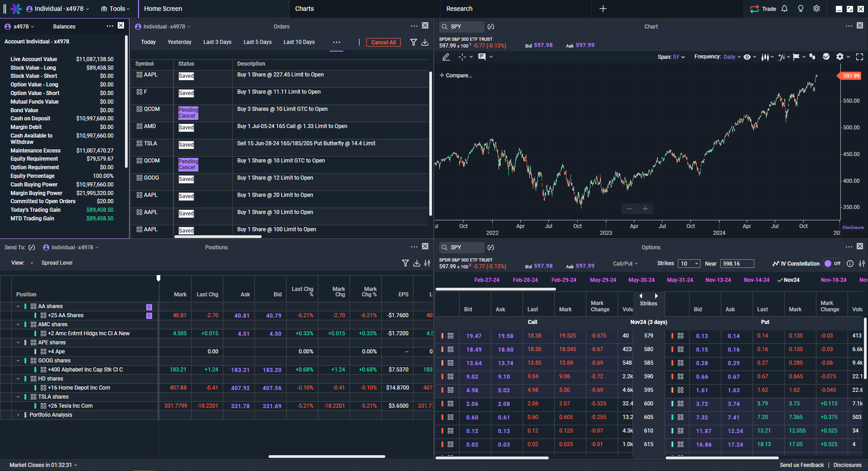The height and width of the screenshot is (471, 868).
Task: Open notifications bell
Action: click(x=785, y=9)
